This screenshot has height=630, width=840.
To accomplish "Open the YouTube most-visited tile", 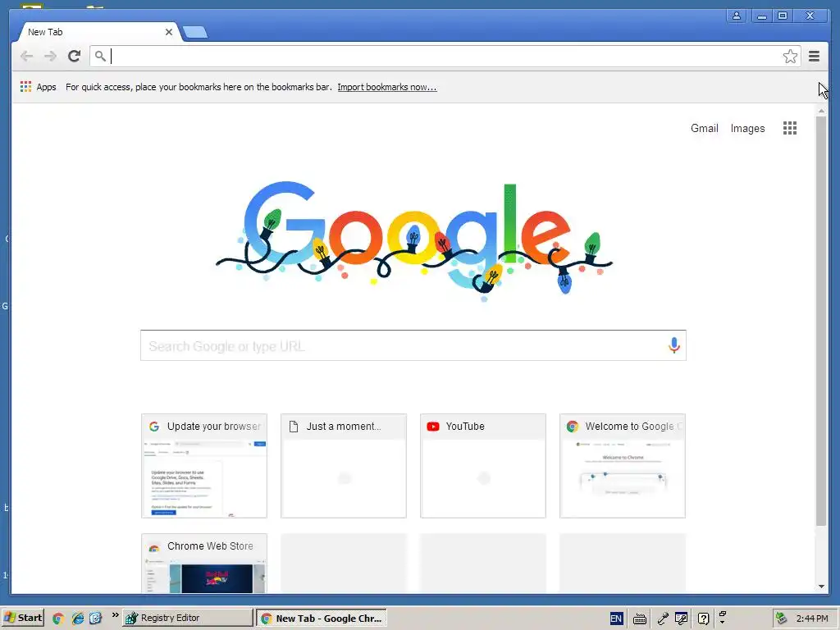I will tap(482, 466).
